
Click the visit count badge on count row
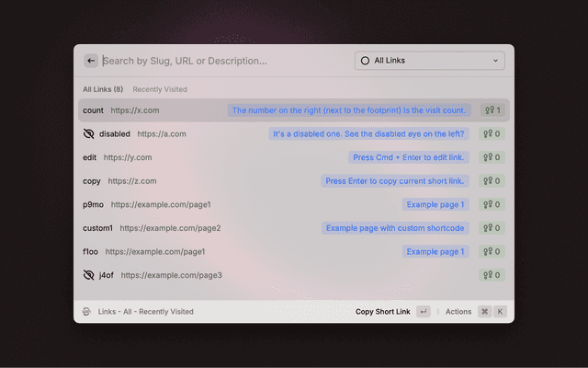pos(492,110)
